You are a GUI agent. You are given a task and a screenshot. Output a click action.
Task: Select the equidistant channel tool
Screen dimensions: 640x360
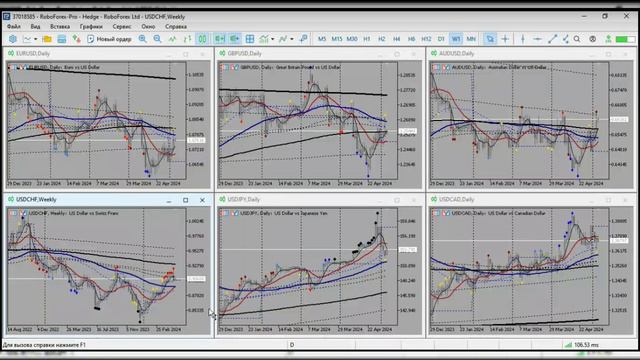pos(565,39)
